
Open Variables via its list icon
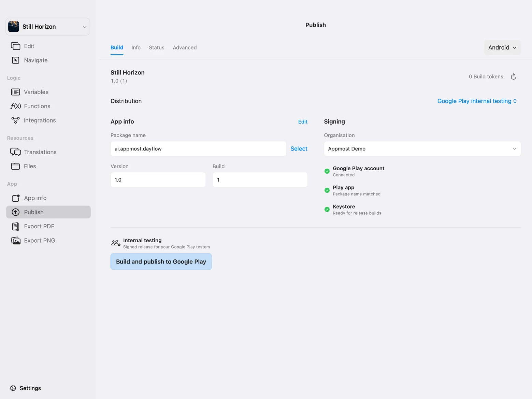click(16, 92)
